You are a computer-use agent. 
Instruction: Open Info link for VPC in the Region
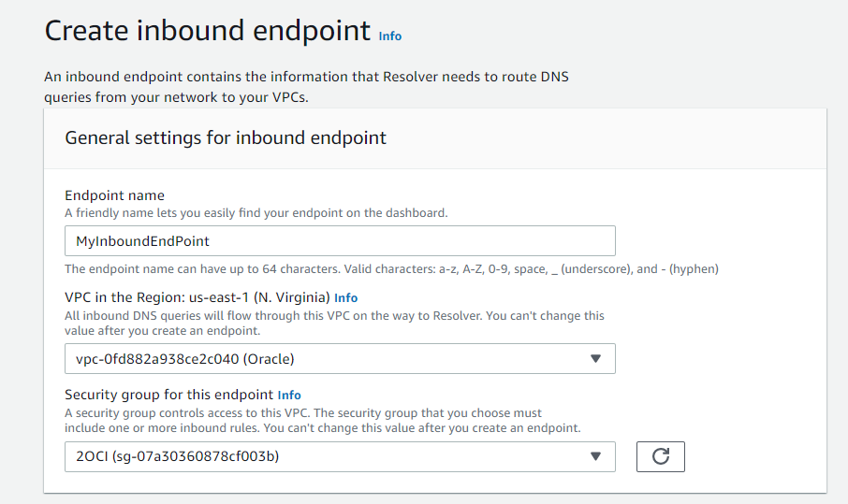pyautogui.click(x=346, y=297)
